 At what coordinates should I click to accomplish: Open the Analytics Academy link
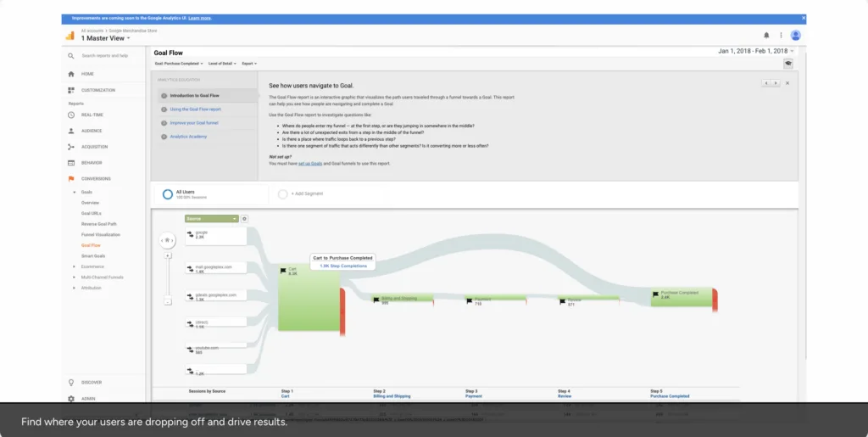pos(188,137)
